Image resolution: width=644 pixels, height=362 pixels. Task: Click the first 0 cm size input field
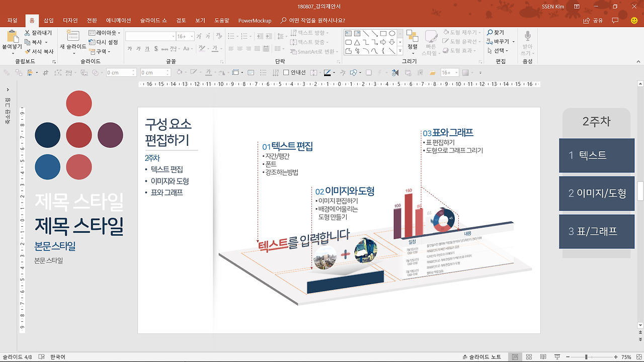[x=121, y=72]
